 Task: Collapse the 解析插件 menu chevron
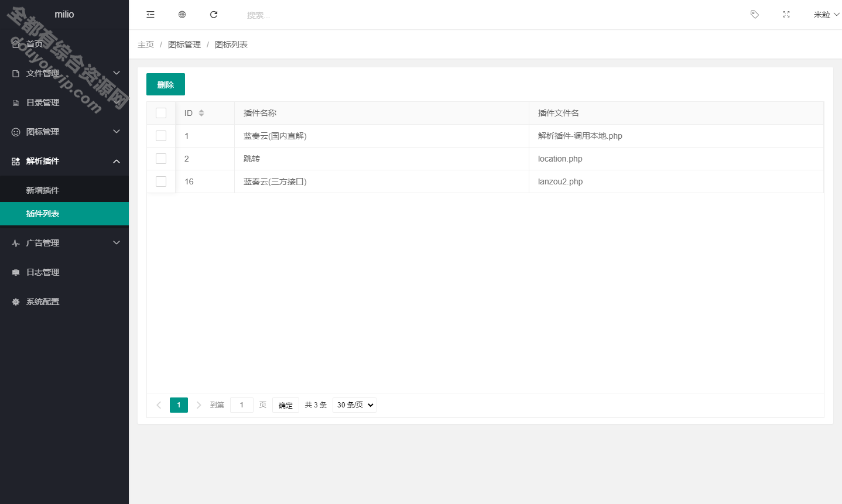(x=117, y=161)
